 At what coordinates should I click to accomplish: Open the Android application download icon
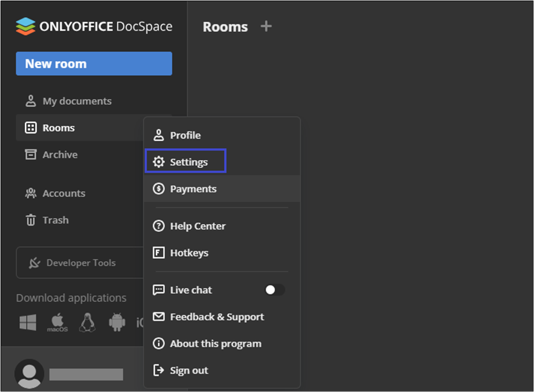(117, 322)
